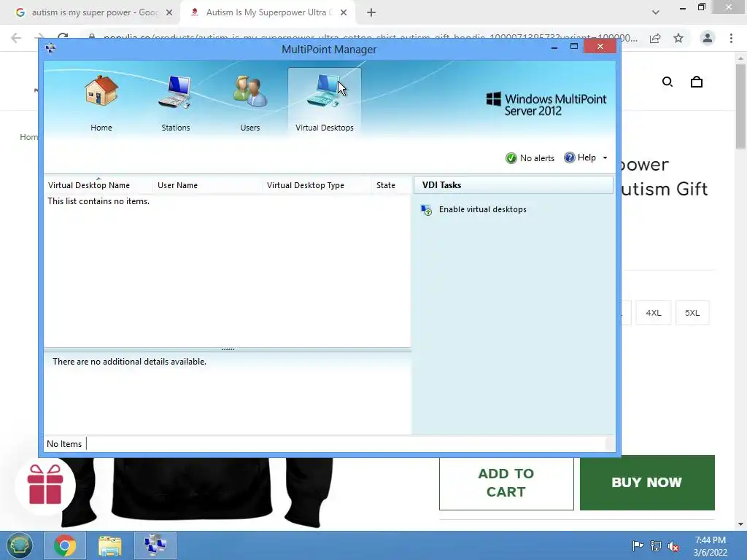The height and width of the screenshot is (560, 747).
Task: Select size 5XL
Action: click(692, 313)
